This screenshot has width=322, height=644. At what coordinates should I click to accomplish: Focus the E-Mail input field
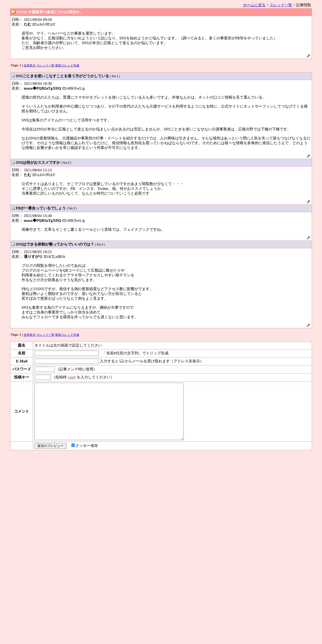[66, 361]
